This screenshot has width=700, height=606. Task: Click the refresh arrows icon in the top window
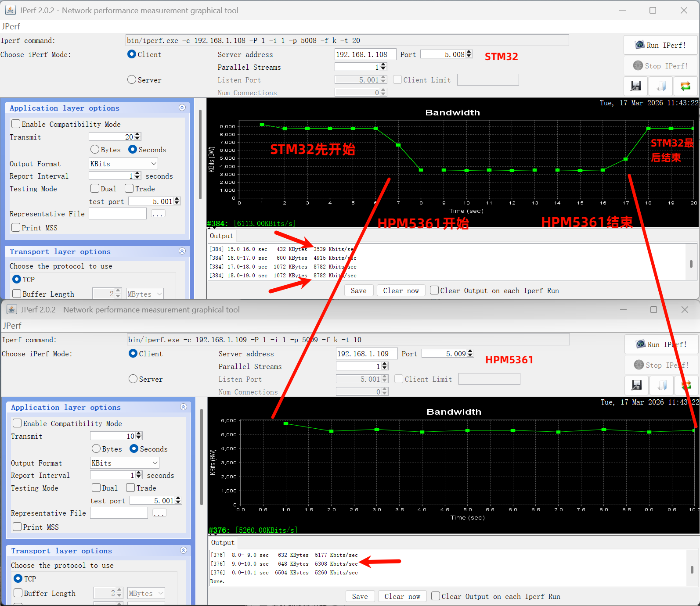tap(686, 86)
